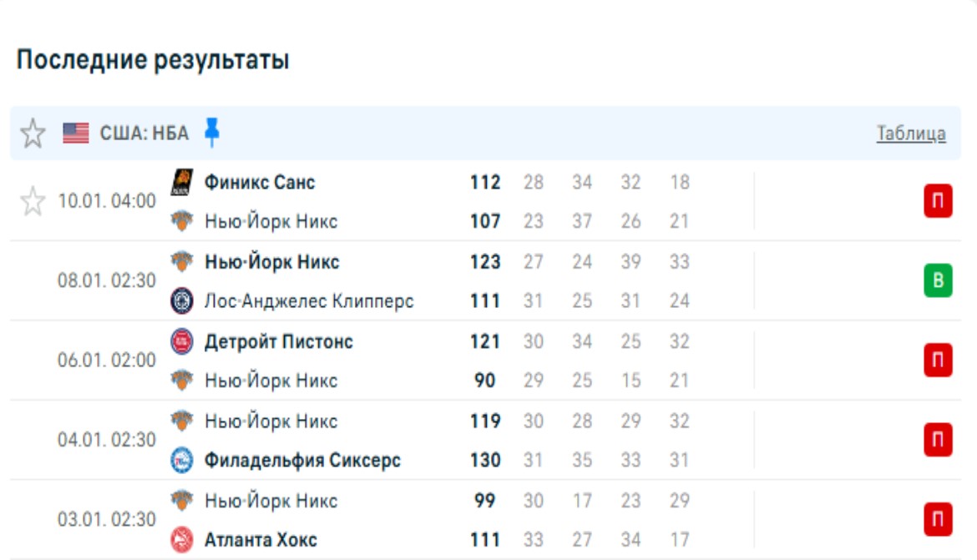Click the Phoenix Suns team logo
Viewport: 977px width, 560px height.
point(182,182)
